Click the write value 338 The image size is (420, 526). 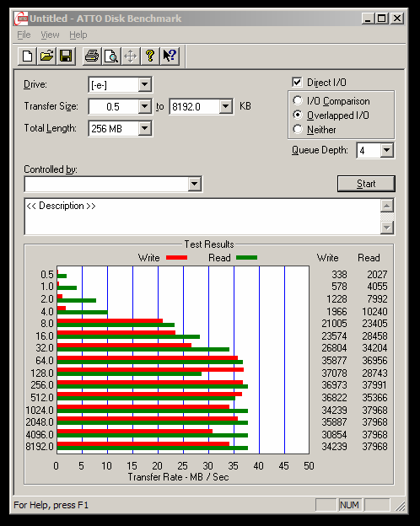pos(339,275)
